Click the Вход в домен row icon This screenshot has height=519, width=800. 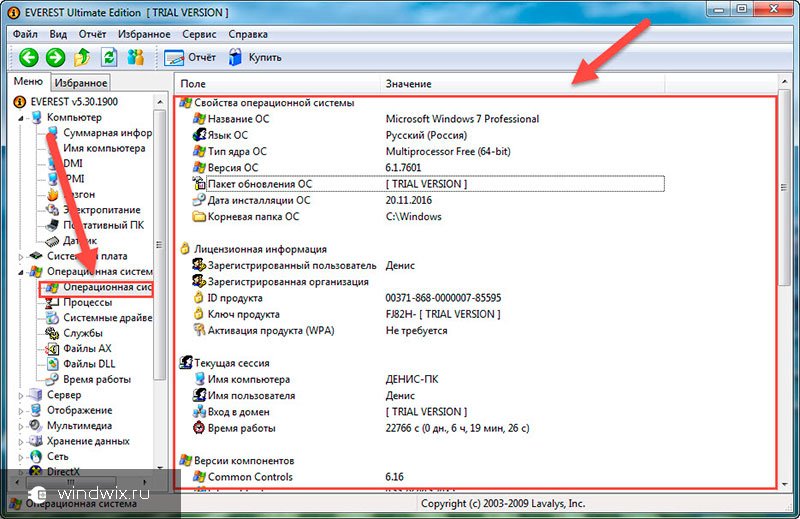tap(199, 412)
